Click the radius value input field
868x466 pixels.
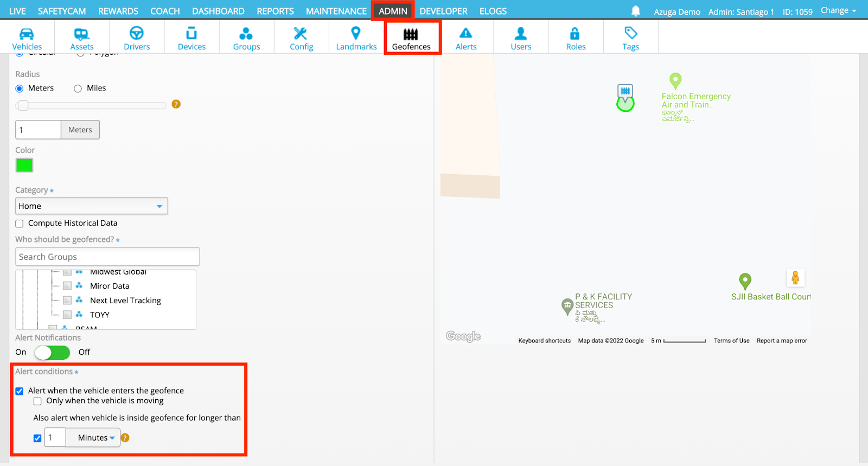click(x=38, y=130)
